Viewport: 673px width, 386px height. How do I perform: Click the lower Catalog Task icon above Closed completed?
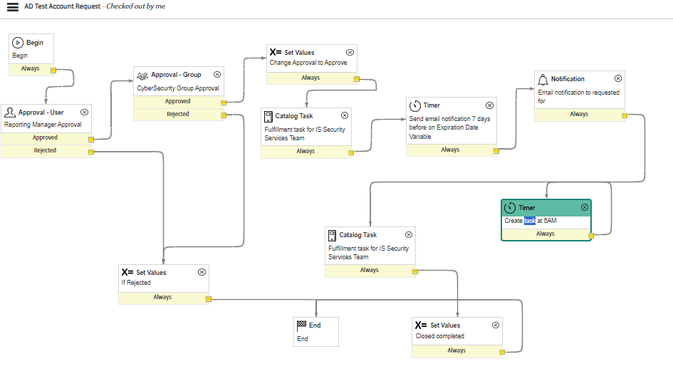point(332,235)
